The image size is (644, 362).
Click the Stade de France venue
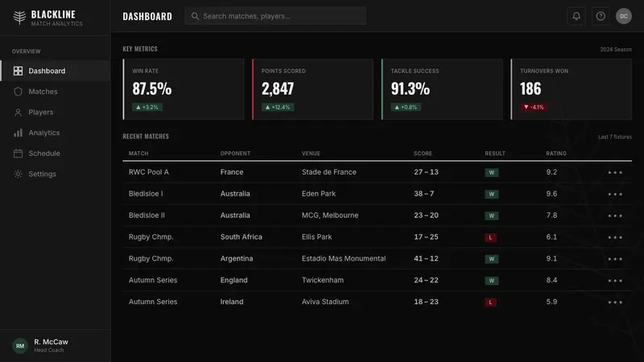pyautogui.click(x=329, y=172)
